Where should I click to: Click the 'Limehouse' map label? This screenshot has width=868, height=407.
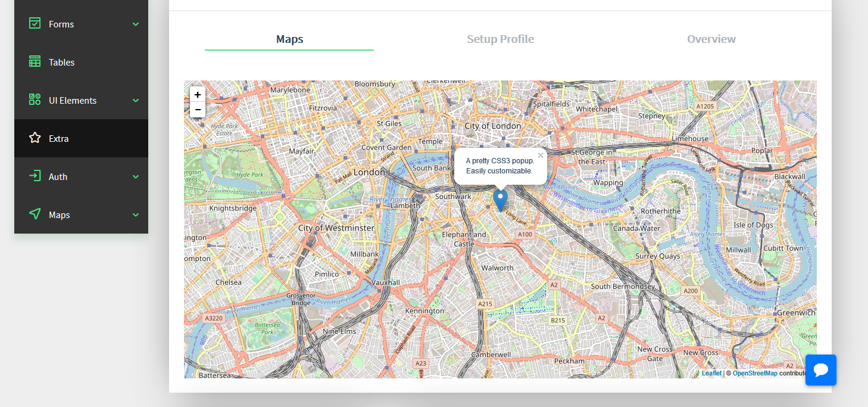pos(690,139)
